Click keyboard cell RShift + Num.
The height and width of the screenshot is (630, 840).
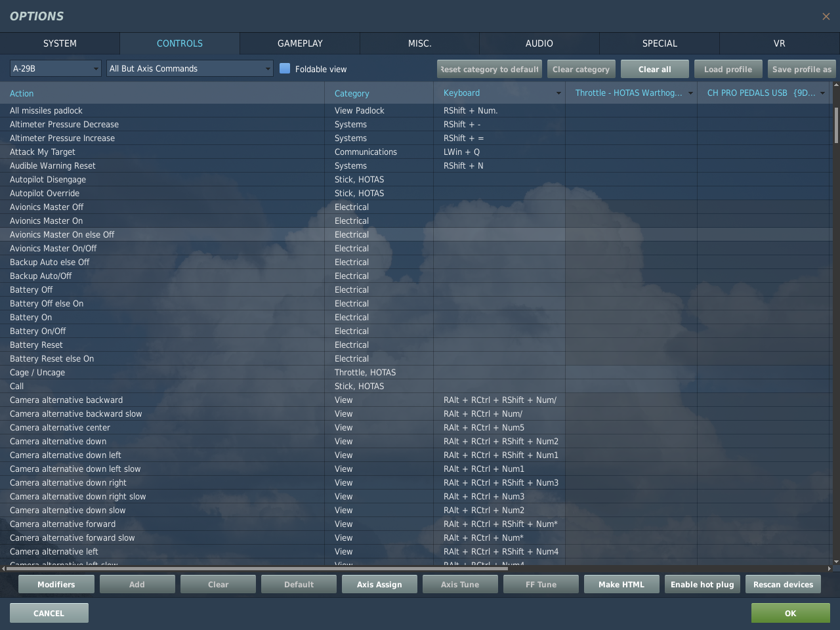[499, 110]
